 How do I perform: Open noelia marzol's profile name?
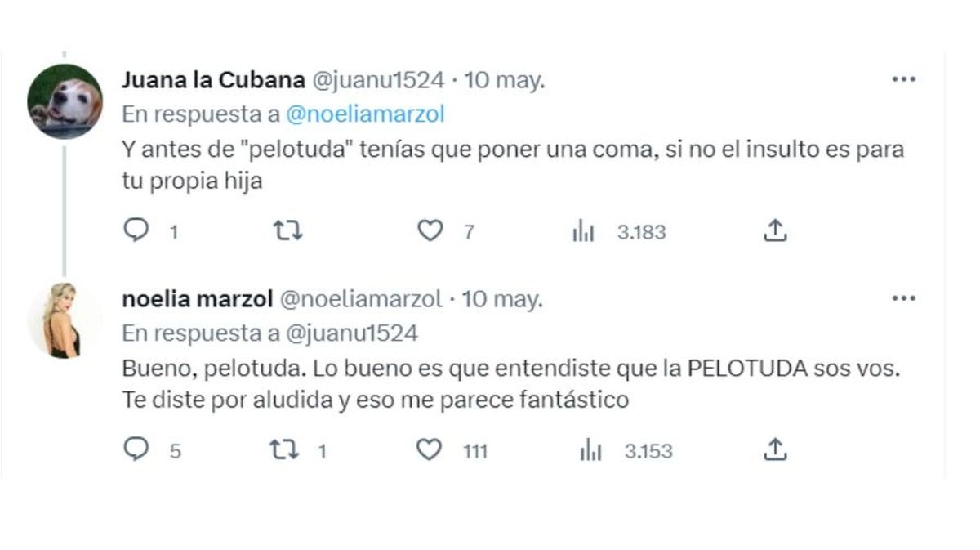(197, 299)
